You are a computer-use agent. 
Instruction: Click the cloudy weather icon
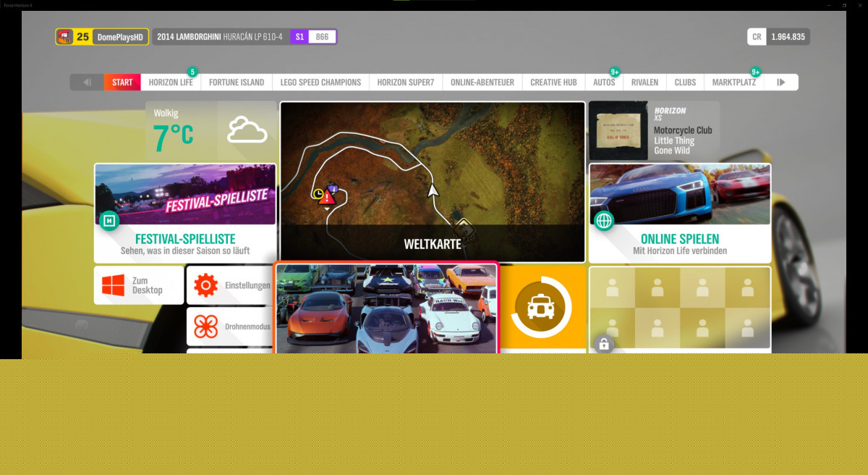[247, 130]
